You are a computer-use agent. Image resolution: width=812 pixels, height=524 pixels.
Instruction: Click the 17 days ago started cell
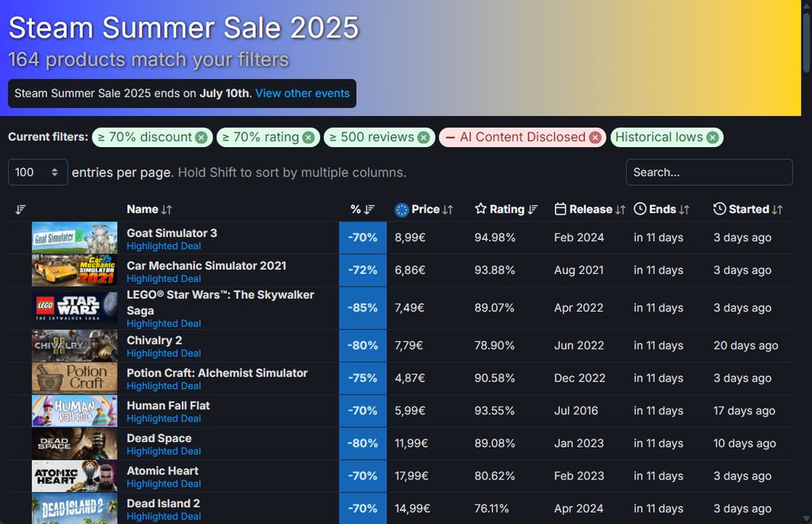pyautogui.click(x=744, y=411)
